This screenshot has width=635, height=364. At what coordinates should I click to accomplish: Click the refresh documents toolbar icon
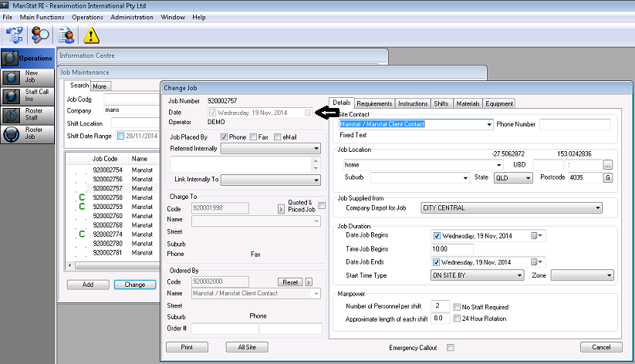15,35
